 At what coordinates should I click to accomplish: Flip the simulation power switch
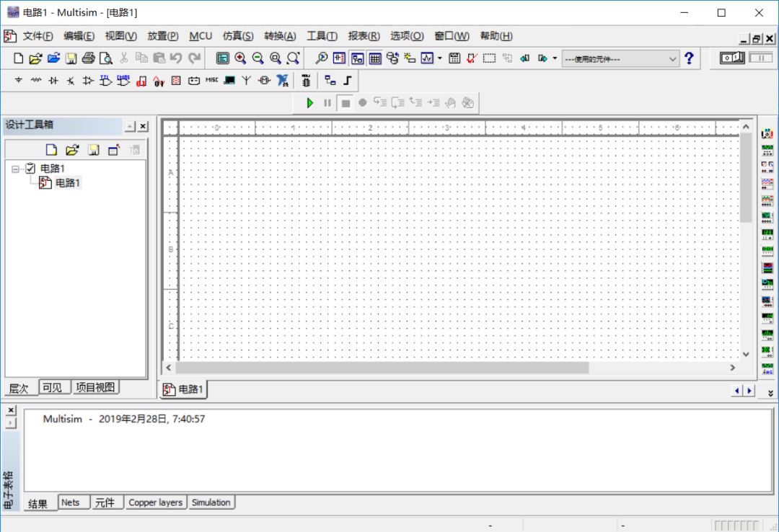[732, 58]
